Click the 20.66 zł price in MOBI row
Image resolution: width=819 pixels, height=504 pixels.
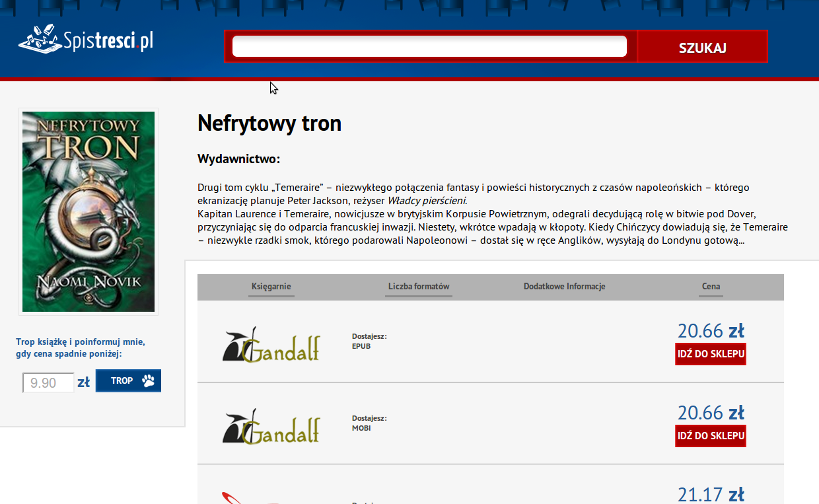[711, 413]
